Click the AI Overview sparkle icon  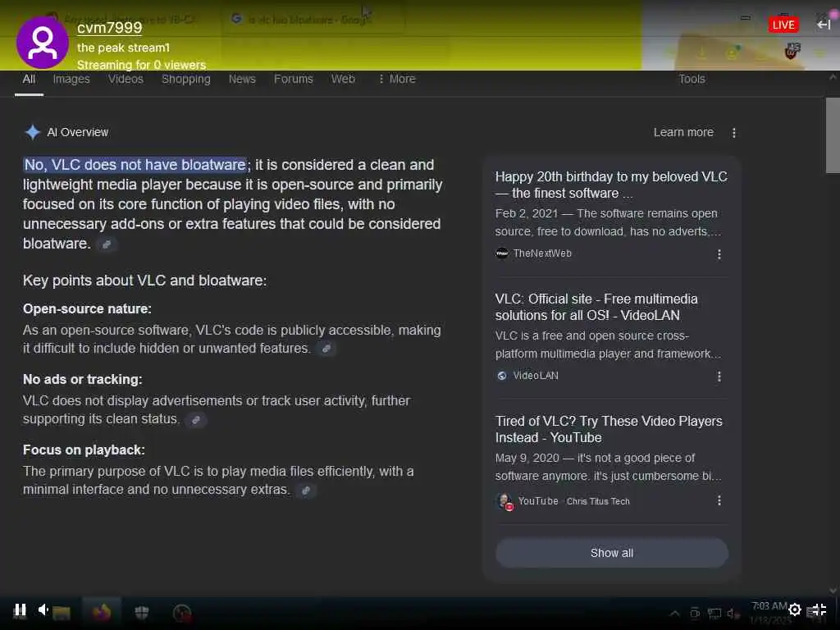click(33, 132)
